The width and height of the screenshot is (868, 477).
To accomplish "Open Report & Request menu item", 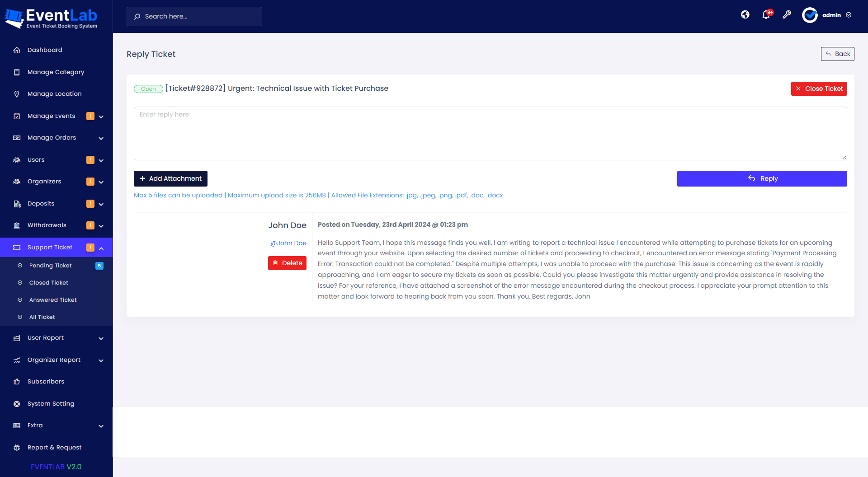I will pyautogui.click(x=56, y=448).
